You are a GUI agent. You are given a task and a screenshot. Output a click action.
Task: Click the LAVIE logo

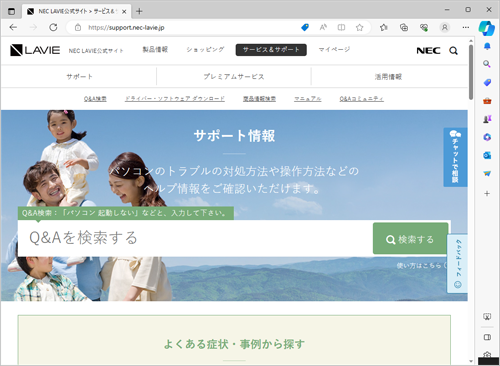(x=35, y=50)
